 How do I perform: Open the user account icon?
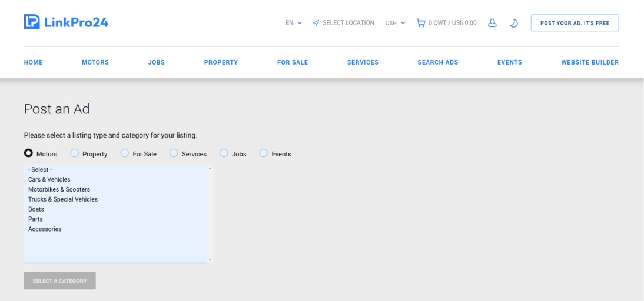tap(493, 23)
